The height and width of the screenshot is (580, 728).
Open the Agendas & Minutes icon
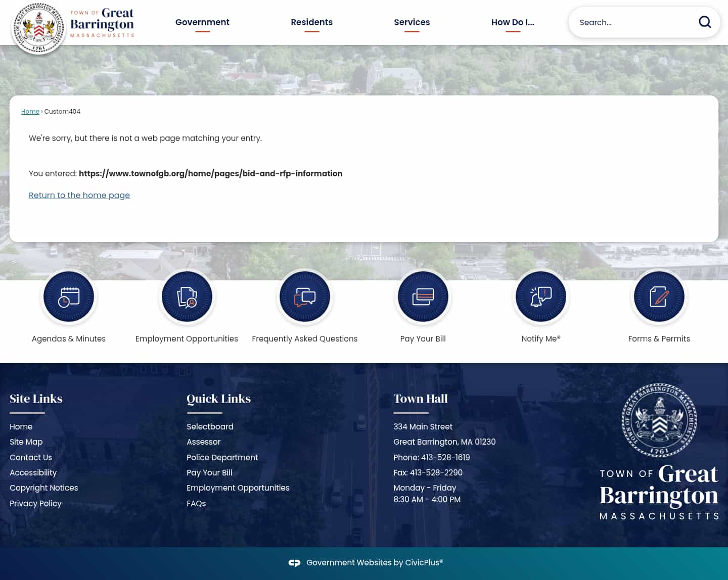tap(69, 297)
